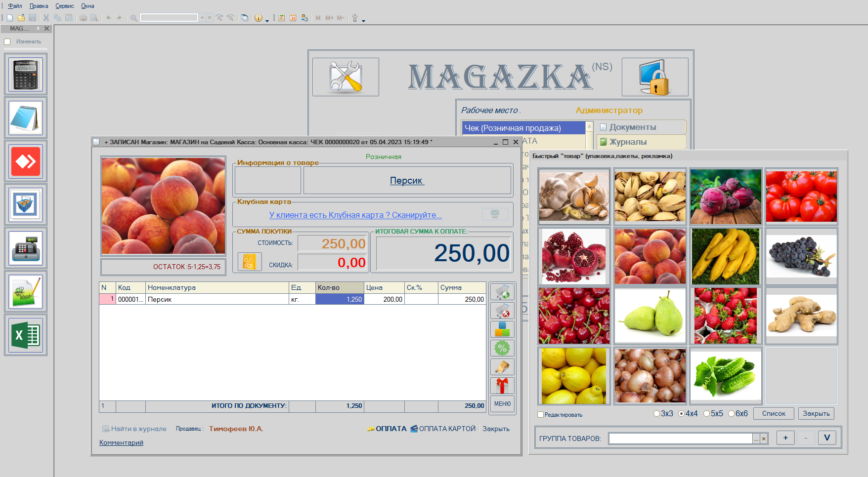
Task: Open the Документы section
Action: tap(641, 127)
